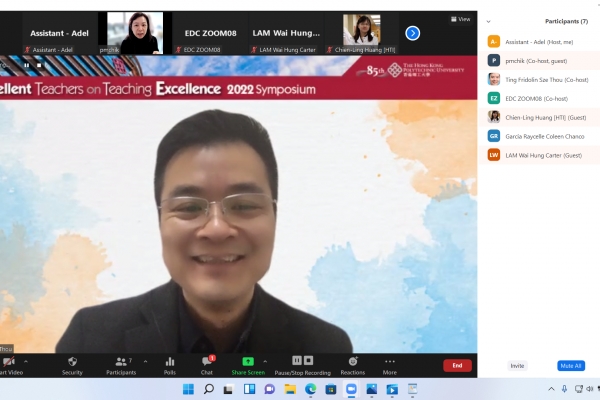
Task: Open Teams Chat taskbar icon
Action: click(x=269, y=389)
